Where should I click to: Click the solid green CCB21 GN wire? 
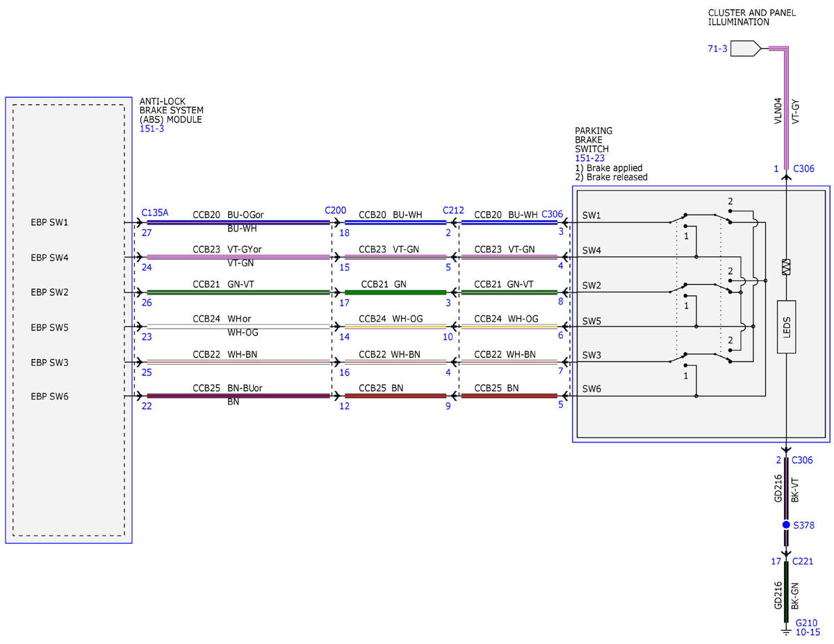click(395, 292)
